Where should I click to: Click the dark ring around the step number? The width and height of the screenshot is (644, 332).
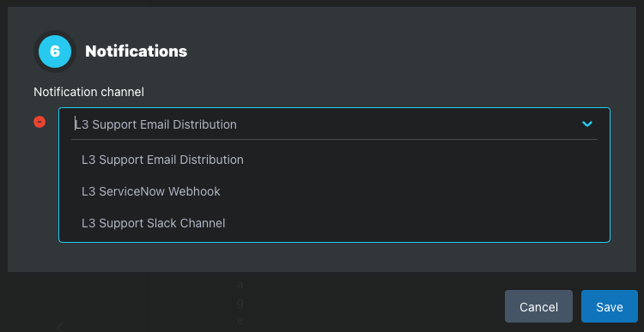point(55,33)
